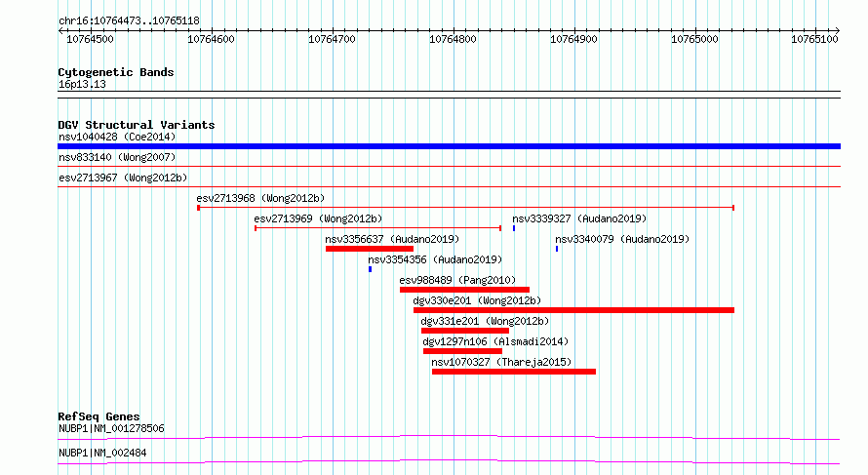Open dgv330e201 (Wong2012b) label
Viewport: 868px width, 475px height.
(x=477, y=300)
